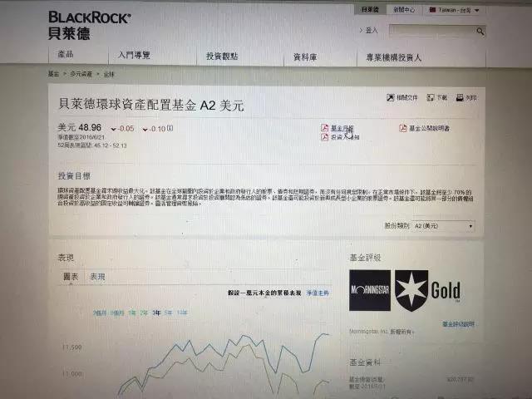Screen dimensions: 532x399
Task: Switch to the 表現 tab next to 圖表
Action: click(97, 277)
